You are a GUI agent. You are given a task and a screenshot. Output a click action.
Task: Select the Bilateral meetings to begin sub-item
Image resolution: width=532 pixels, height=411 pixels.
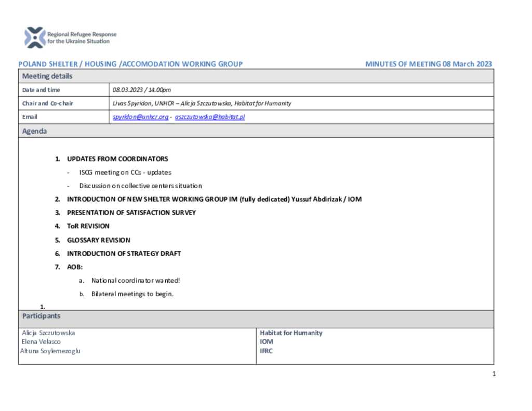132,294
